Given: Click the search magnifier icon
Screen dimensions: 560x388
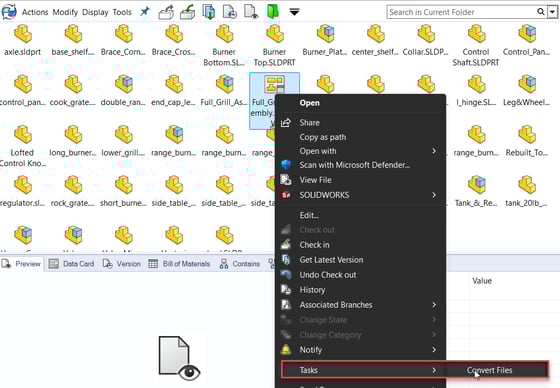Looking at the screenshot, I should coord(541,12).
